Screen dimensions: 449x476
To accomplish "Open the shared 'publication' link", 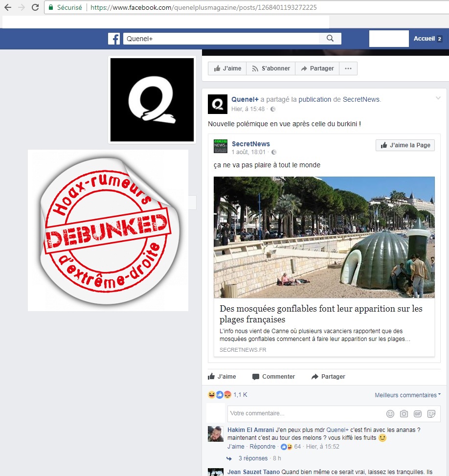I will coord(315,99).
